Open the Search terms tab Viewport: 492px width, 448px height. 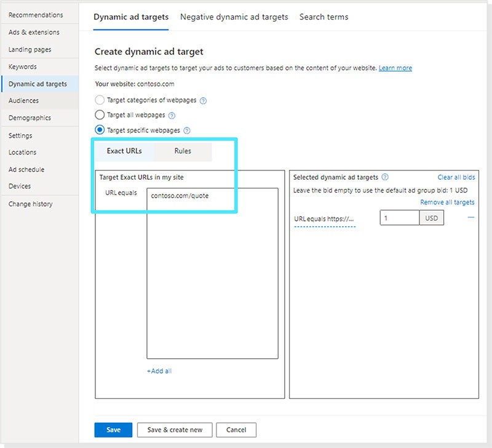323,17
